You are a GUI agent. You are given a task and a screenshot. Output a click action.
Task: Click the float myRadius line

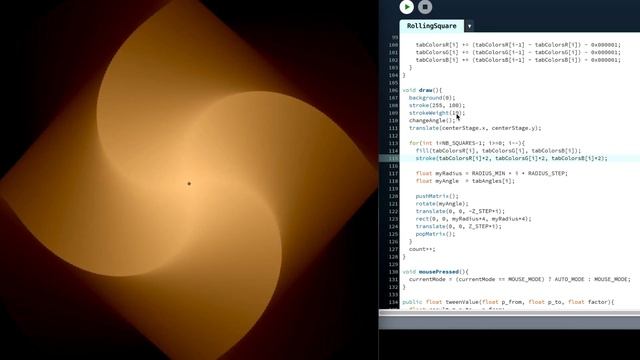click(x=491, y=173)
